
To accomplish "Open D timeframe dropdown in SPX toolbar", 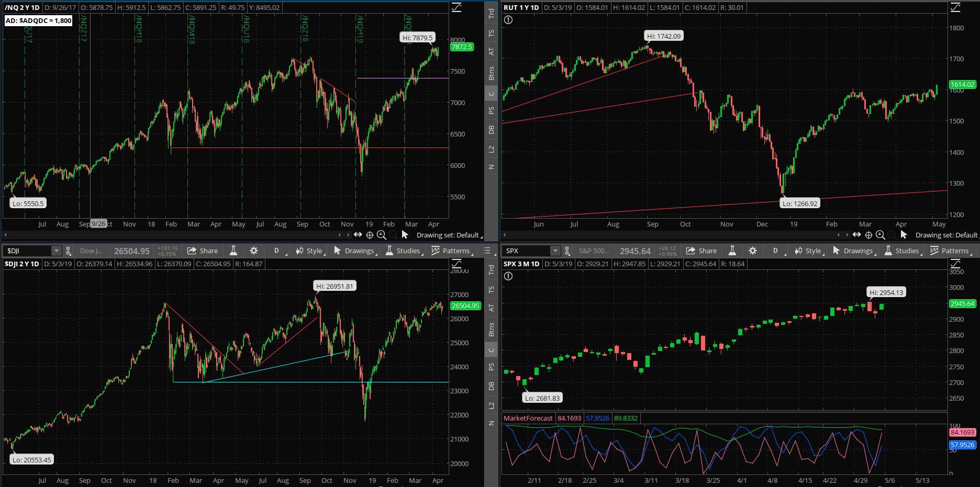I will point(777,251).
